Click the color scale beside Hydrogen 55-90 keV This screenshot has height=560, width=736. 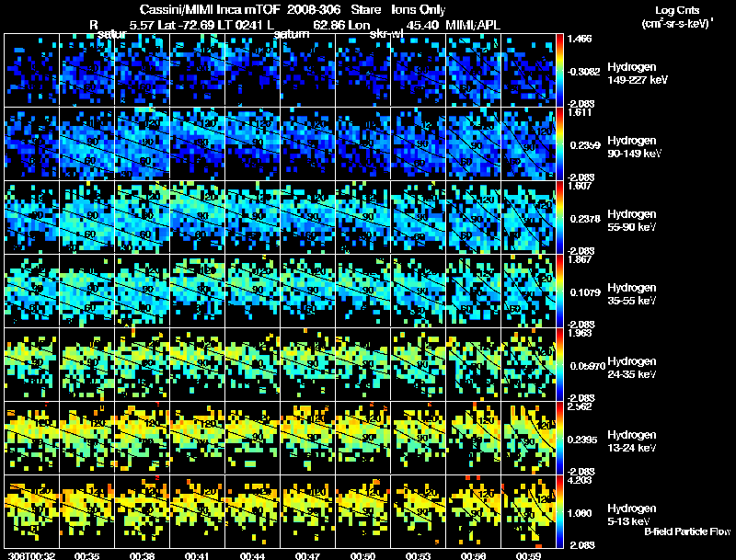click(x=559, y=218)
